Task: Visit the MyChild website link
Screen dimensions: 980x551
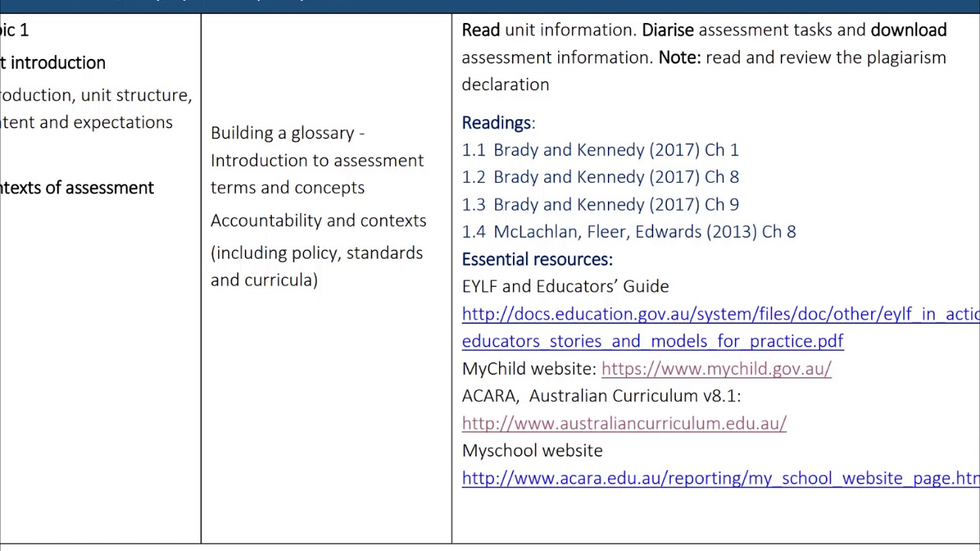Action: (716, 369)
